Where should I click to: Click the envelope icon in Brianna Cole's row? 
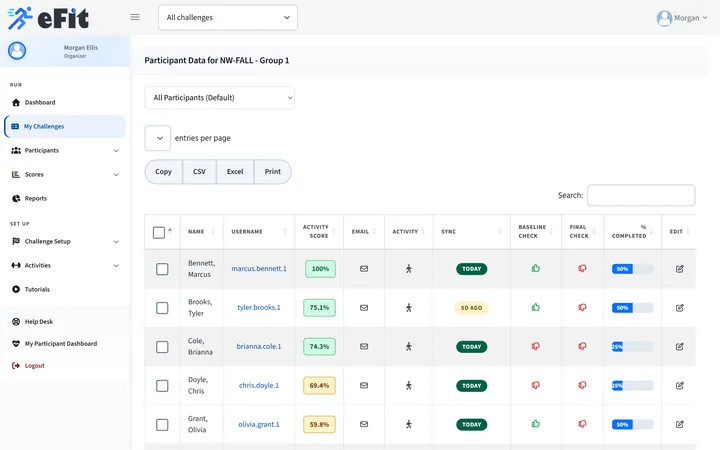click(x=364, y=347)
